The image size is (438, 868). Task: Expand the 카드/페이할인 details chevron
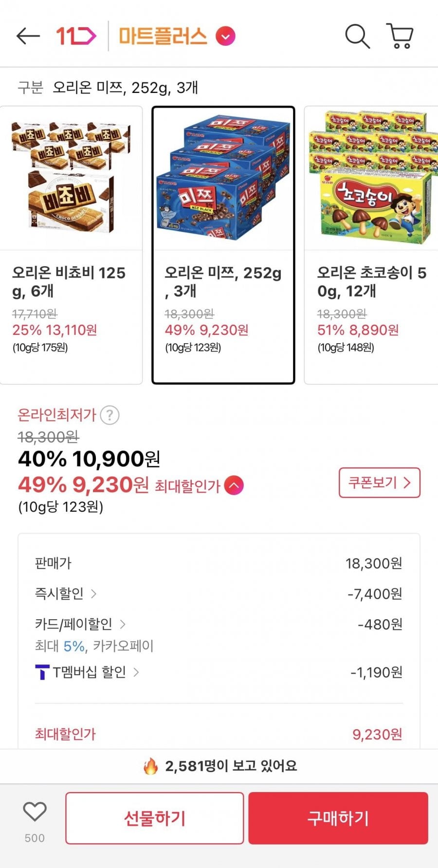click(x=123, y=624)
